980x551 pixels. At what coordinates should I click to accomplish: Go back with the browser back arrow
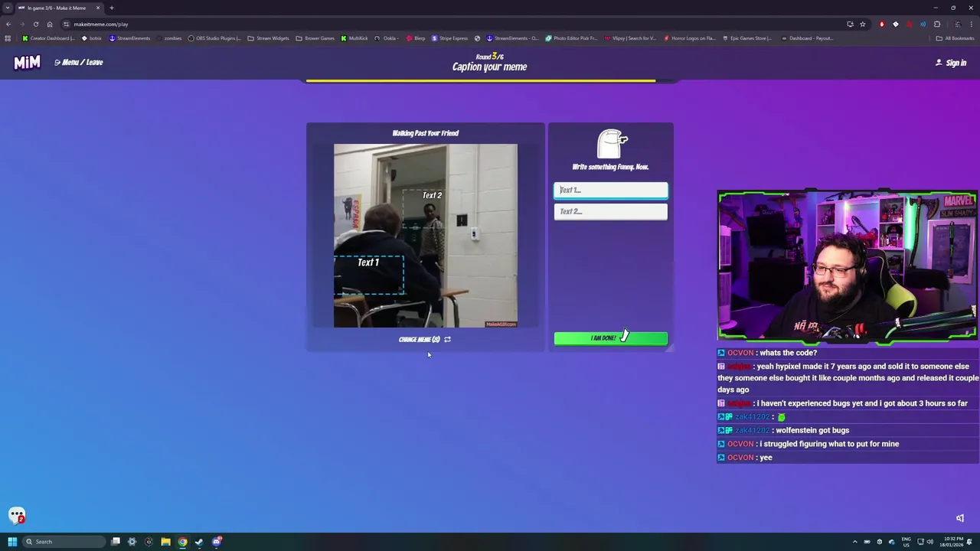8,24
